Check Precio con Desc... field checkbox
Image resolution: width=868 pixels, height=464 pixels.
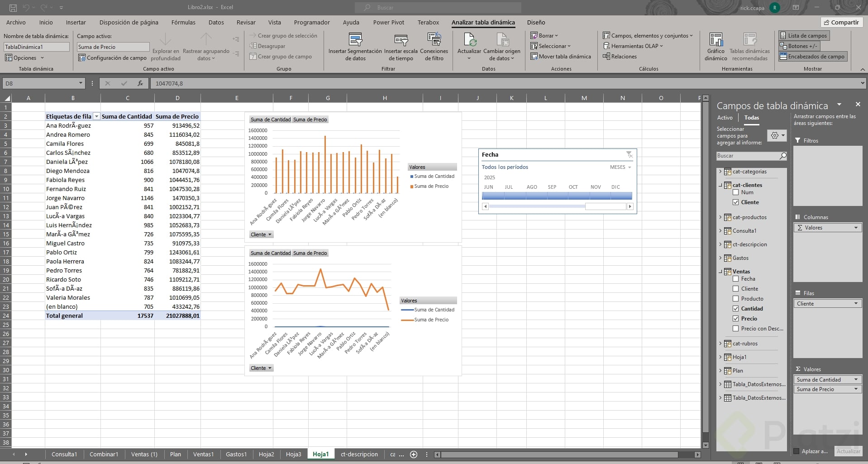(x=735, y=329)
